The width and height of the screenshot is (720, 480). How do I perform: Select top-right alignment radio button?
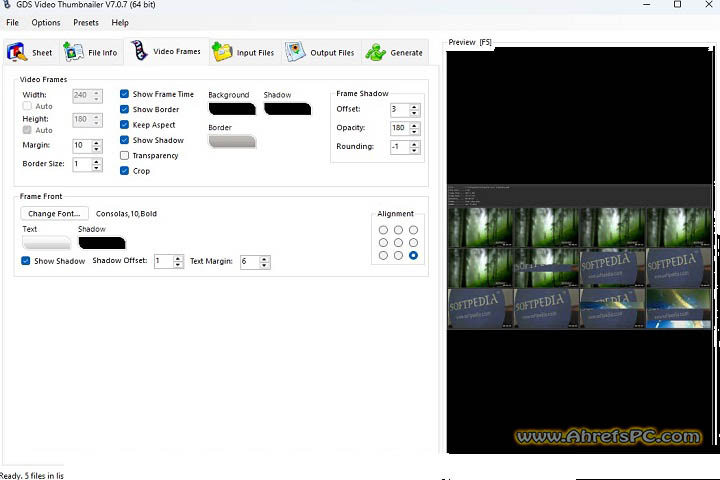coord(413,230)
